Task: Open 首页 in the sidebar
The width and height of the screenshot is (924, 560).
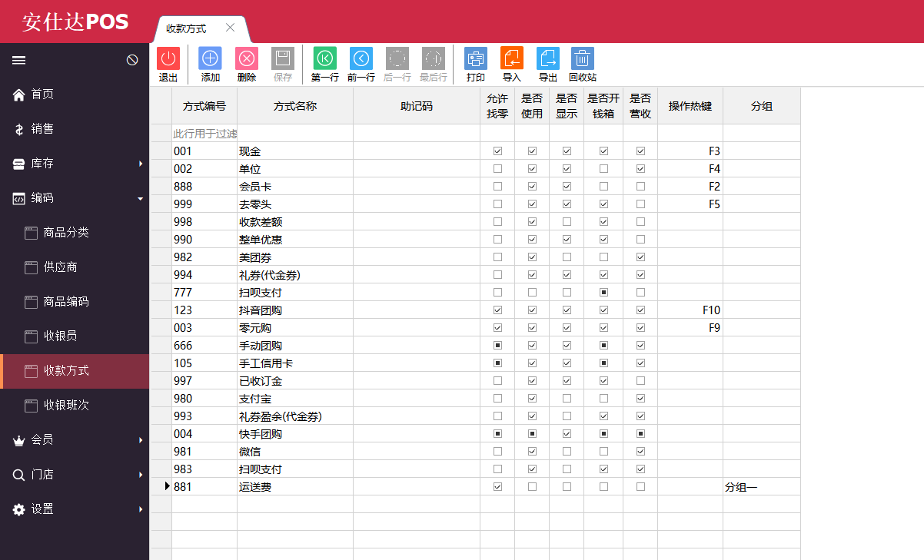Action: (75, 94)
